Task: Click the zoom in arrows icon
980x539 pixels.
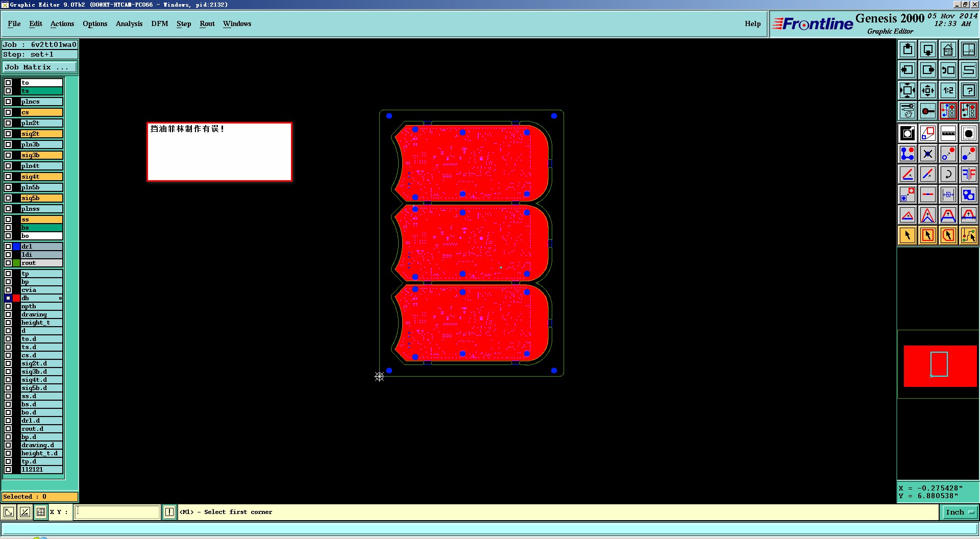Action: (x=908, y=90)
